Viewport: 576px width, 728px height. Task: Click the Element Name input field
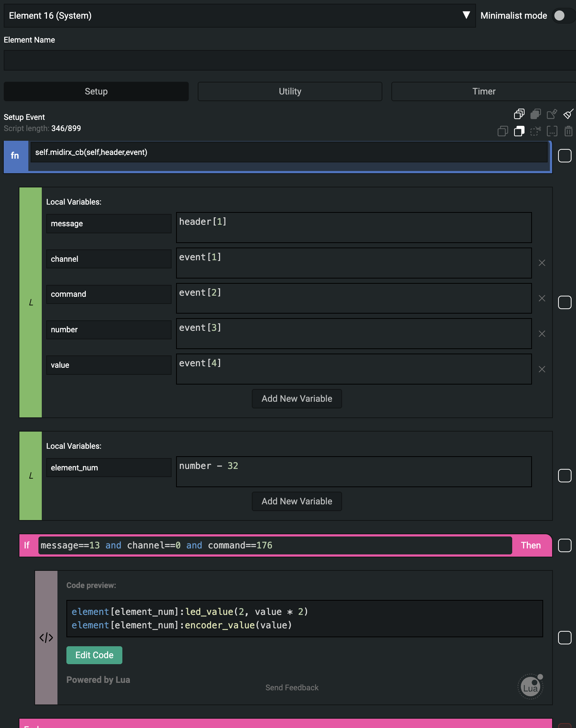point(289,60)
